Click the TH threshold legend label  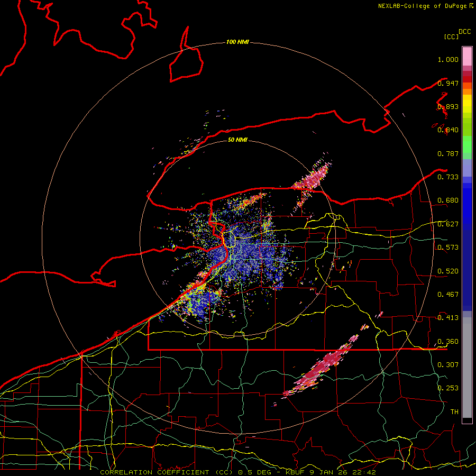tap(454, 412)
